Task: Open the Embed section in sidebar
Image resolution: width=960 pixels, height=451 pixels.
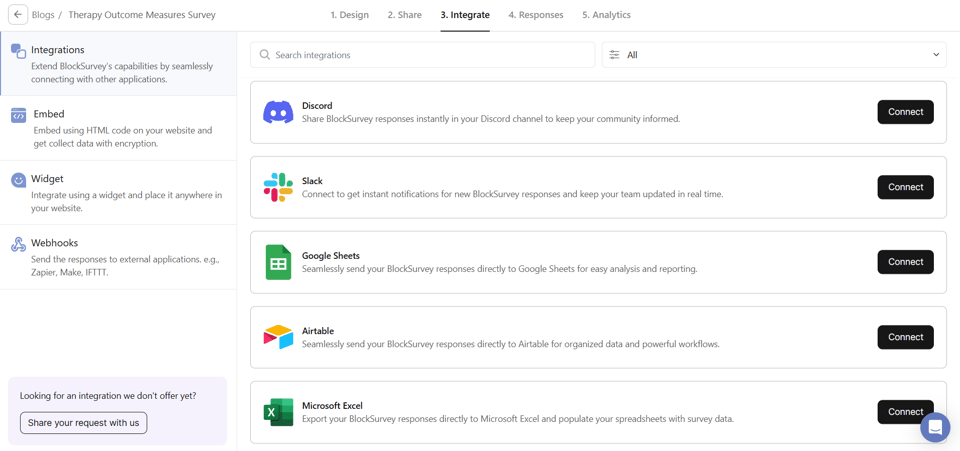Action: click(118, 128)
